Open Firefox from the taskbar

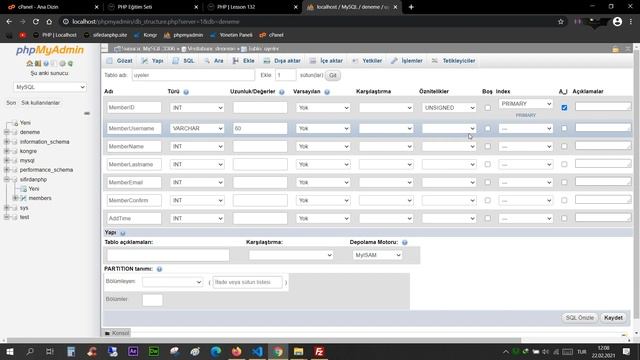coord(236,351)
